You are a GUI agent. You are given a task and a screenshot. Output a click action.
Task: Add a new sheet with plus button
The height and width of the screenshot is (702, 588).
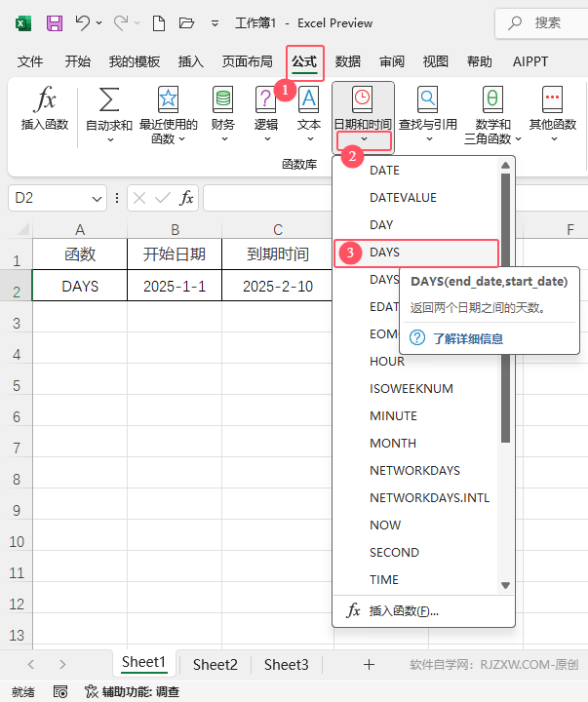pyautogui.click(x=369, y=665)
